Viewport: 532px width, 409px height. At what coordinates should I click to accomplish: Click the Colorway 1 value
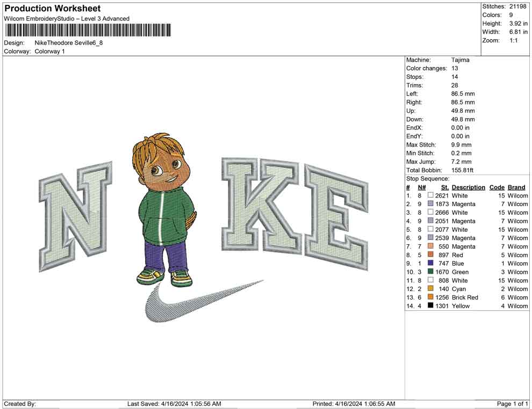pos(49,51)
